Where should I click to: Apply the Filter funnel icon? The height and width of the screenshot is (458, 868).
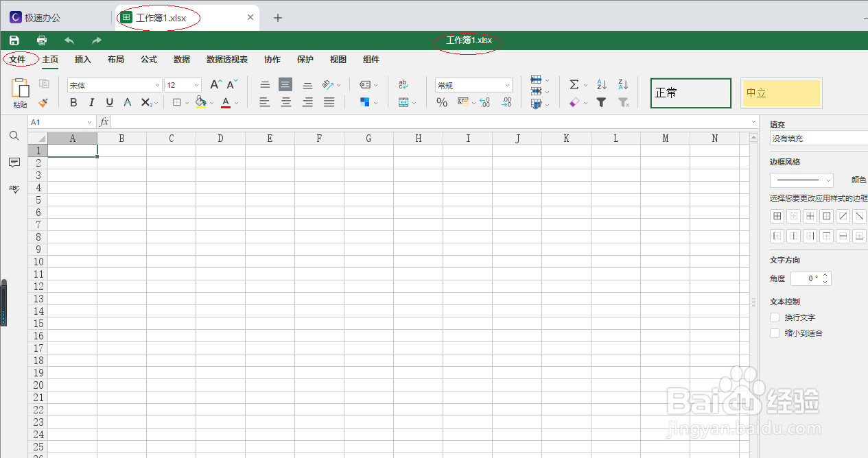coord(601,102)
